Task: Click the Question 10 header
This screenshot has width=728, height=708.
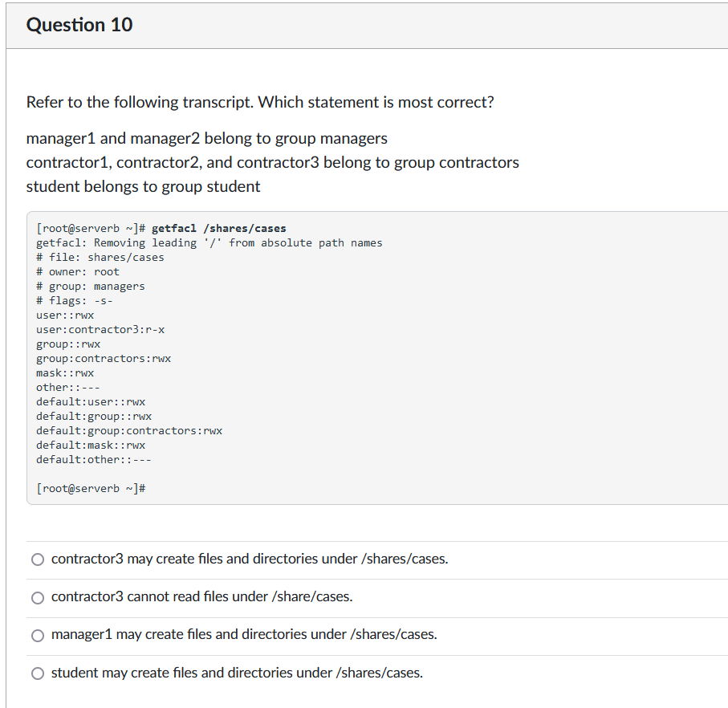Action: tap(79, 25)
